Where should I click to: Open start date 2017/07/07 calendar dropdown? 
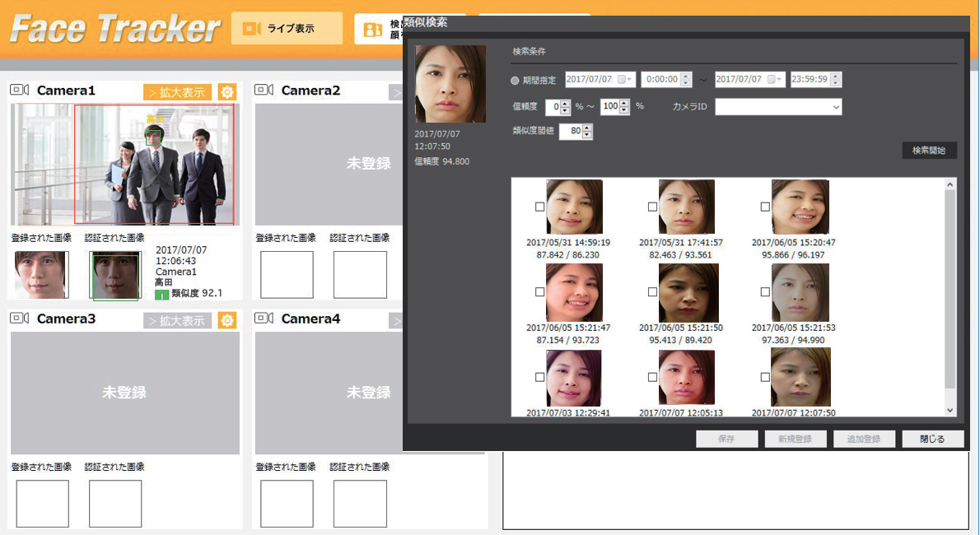(x=625, y=79)
